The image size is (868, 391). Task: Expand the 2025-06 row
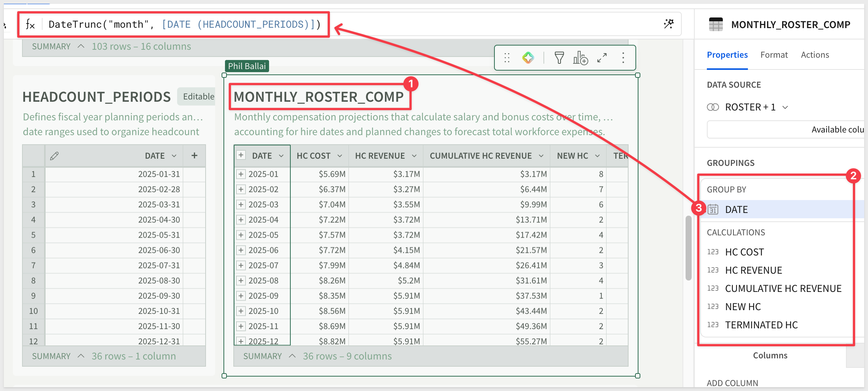click(x=241, y=250)
